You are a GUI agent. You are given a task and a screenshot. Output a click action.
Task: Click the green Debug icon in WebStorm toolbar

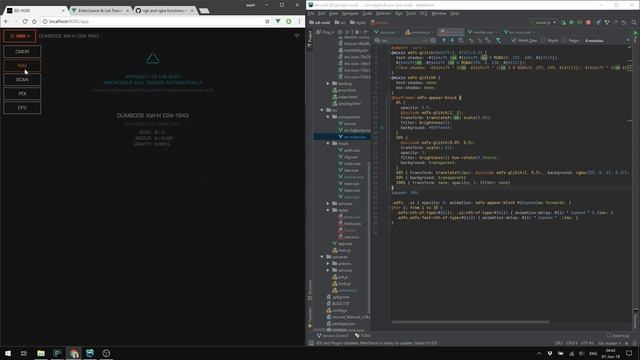571,22
